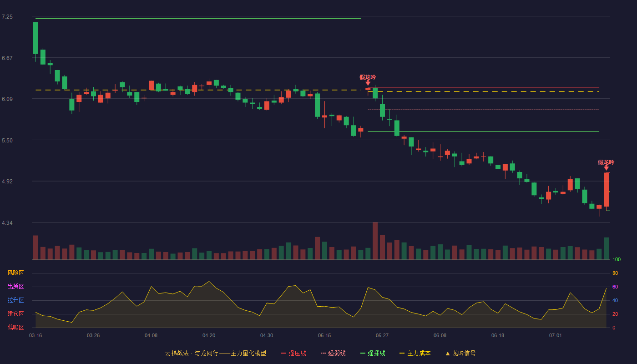This screenshot has height=364, width=637.
Task: Click the 04-20 date axis label
Action: (x=209, y=335)
